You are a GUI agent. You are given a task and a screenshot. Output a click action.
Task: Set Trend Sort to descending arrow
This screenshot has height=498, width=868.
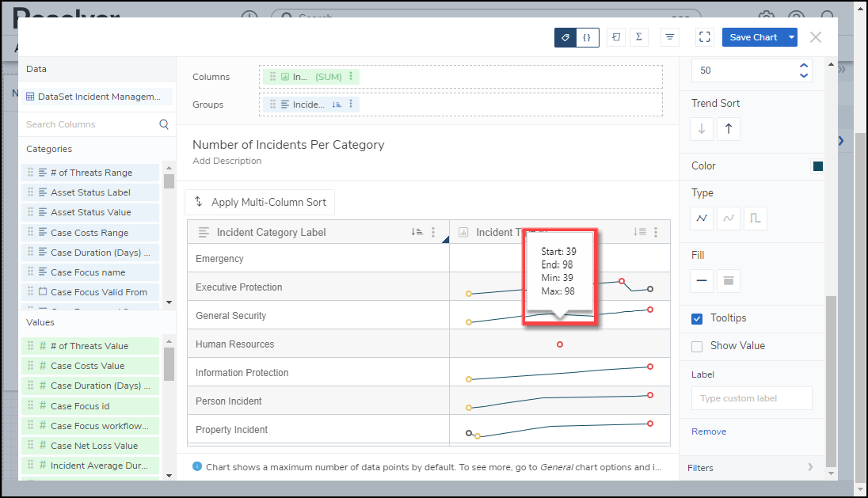pyautogui.click(x=702, y=130)
